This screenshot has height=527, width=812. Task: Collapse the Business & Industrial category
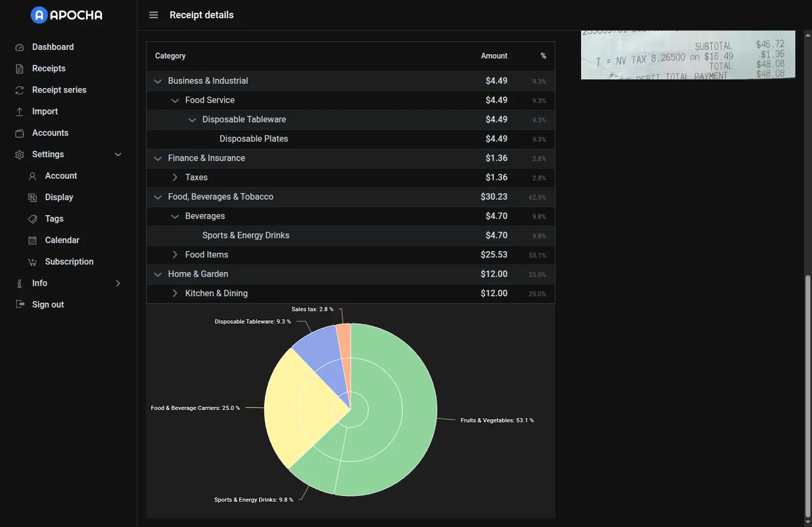tap(157, 81)
